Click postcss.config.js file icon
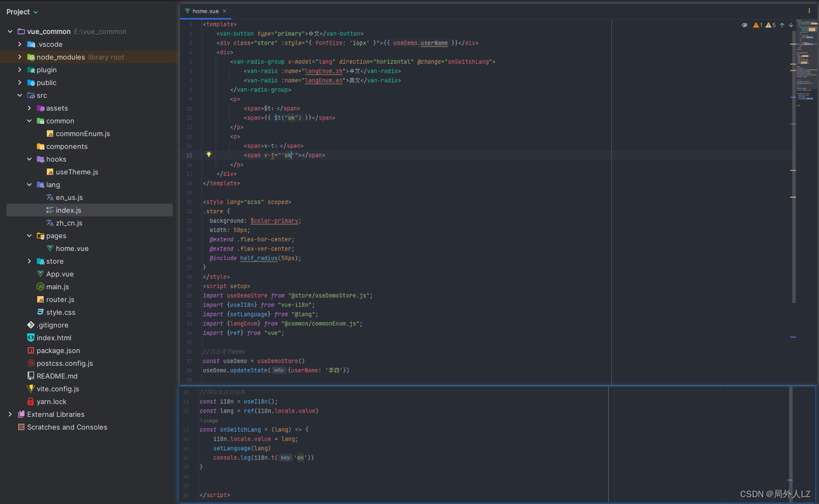Screen dimensions: 819x504 click(31, 363)
